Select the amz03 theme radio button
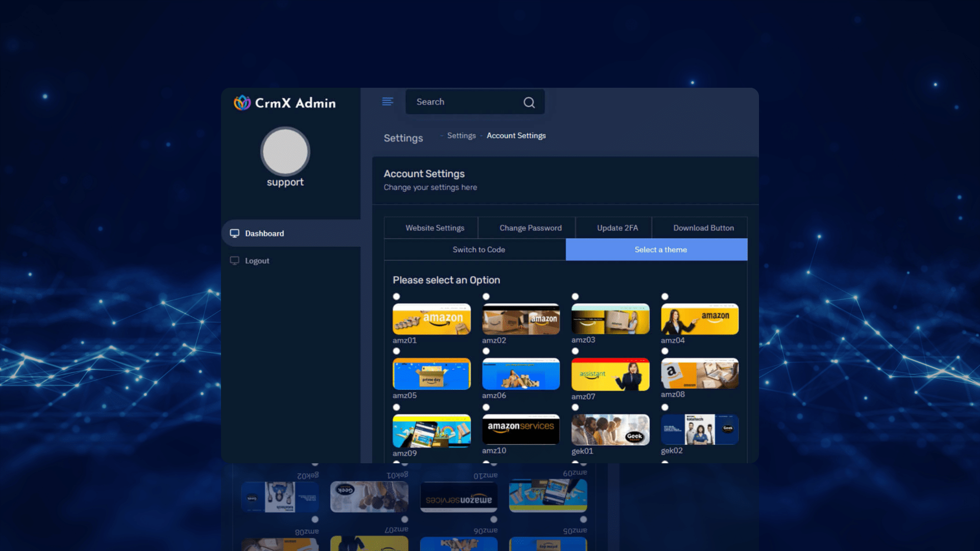Image resolution: width=980 pixels, height=551 pixels. (x=575, y=296)
